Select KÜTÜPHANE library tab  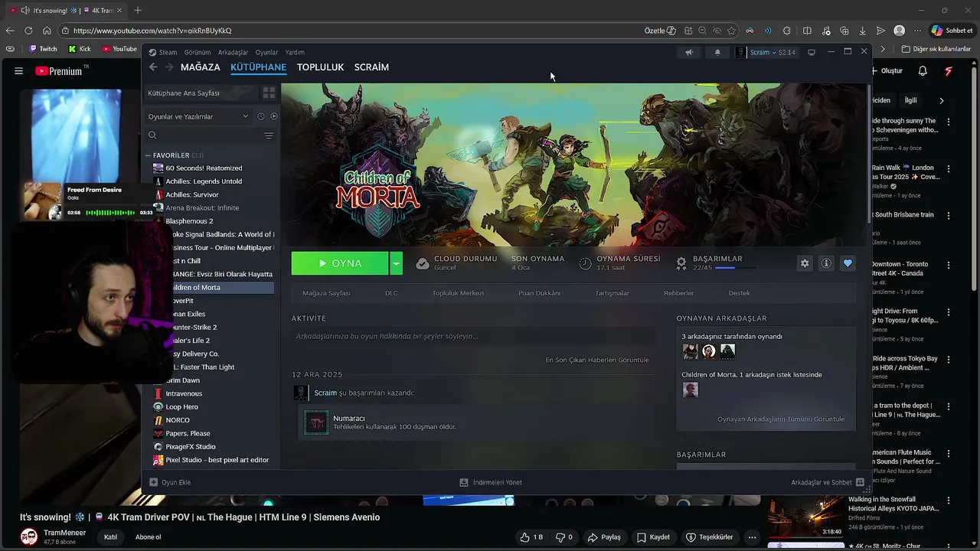pyautogui.click(x=259, y=67)
